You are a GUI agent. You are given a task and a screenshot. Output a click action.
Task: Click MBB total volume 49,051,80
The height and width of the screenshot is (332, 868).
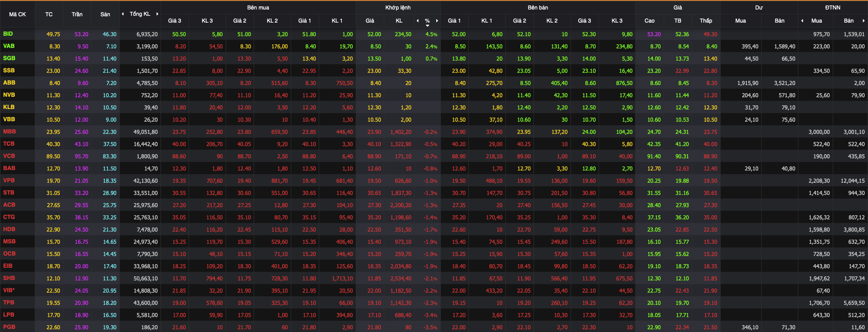(146, 132)
